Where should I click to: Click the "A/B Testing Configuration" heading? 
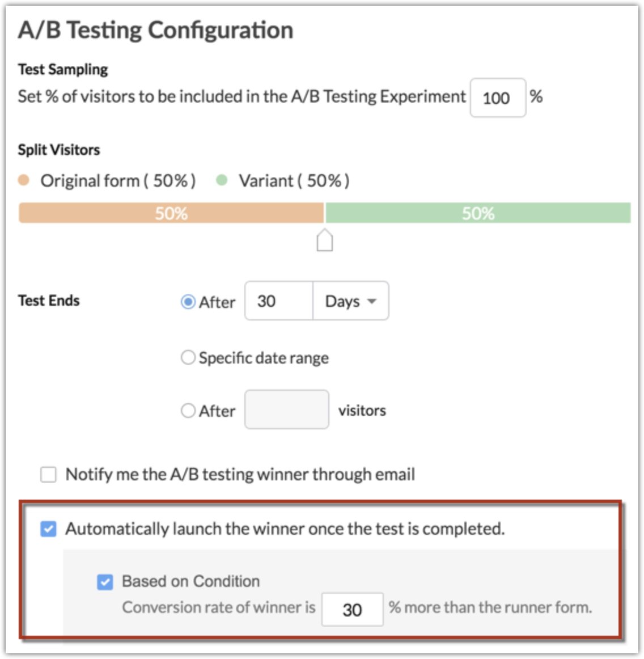[x=155, y=30]
